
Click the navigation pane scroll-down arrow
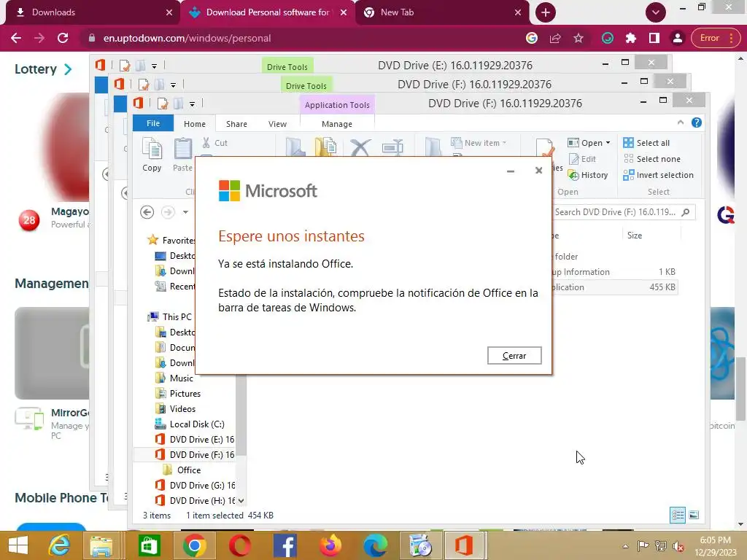point(241,500)
